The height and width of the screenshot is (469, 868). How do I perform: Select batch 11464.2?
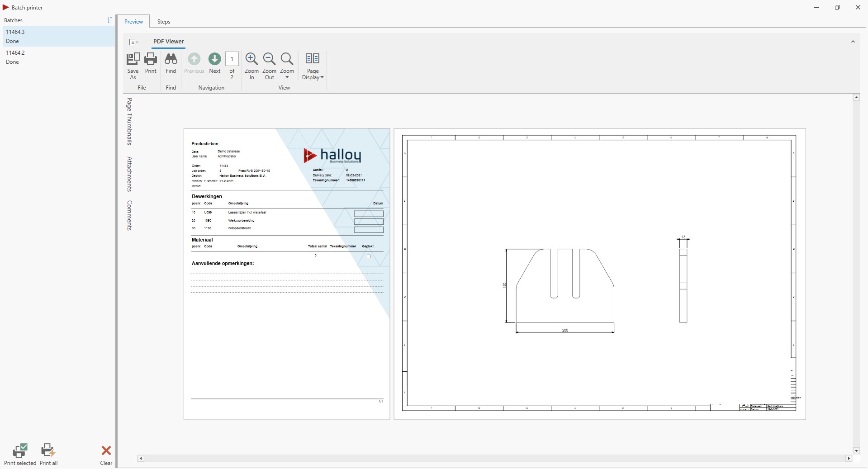pos(59,57)
